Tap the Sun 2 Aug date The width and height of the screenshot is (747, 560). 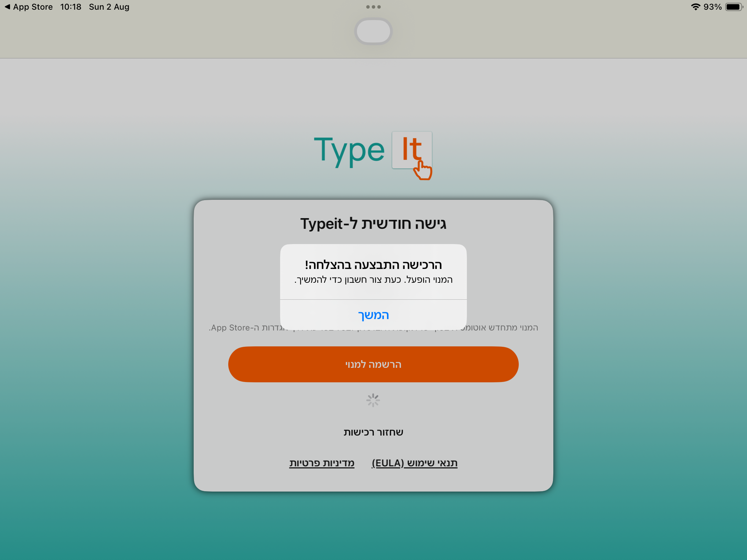click(109, 7)
